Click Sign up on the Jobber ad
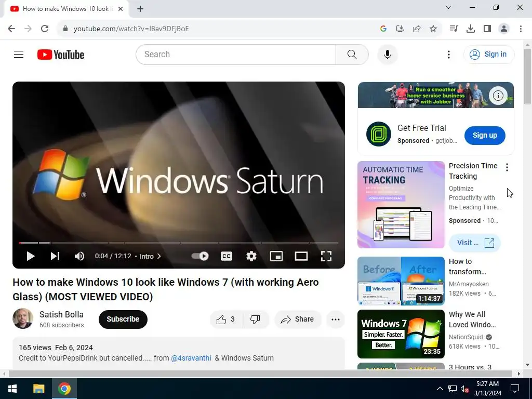 tap(485, 135)
